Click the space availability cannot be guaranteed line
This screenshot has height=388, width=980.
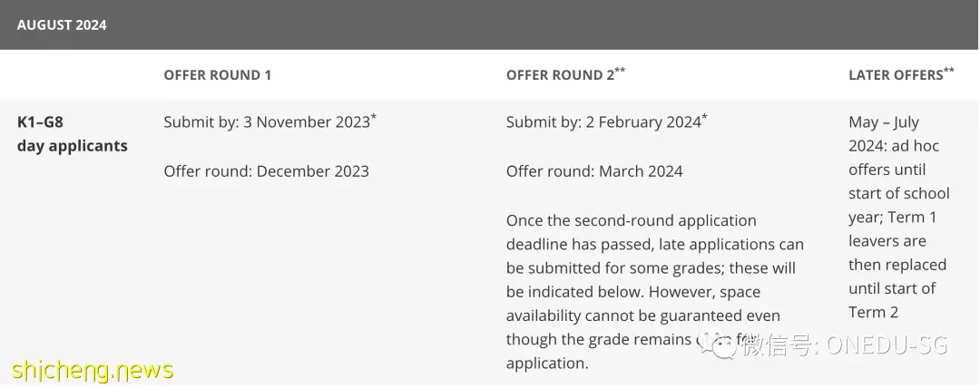643,315
